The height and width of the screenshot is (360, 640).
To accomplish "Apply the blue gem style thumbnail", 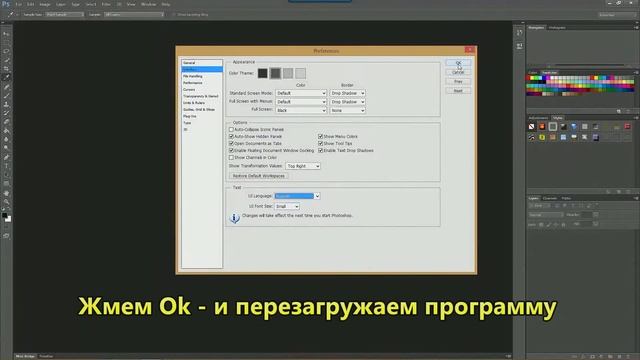I will [x=574, y=127].
